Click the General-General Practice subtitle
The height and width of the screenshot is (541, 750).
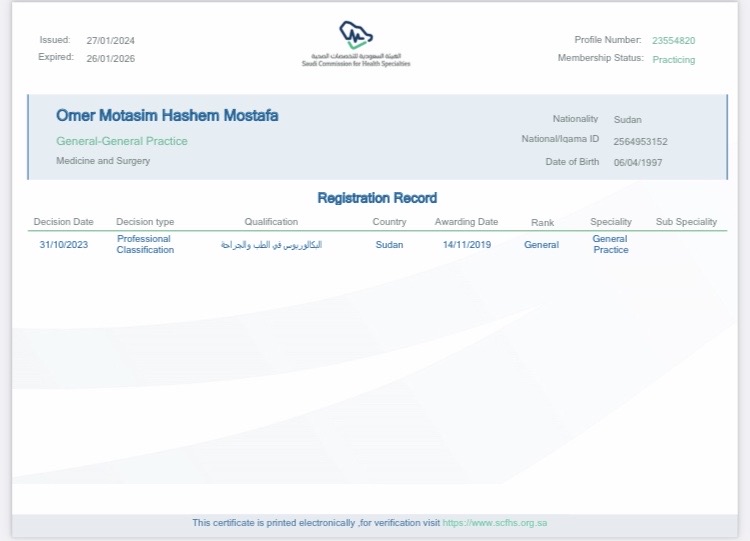click(122, 141)
